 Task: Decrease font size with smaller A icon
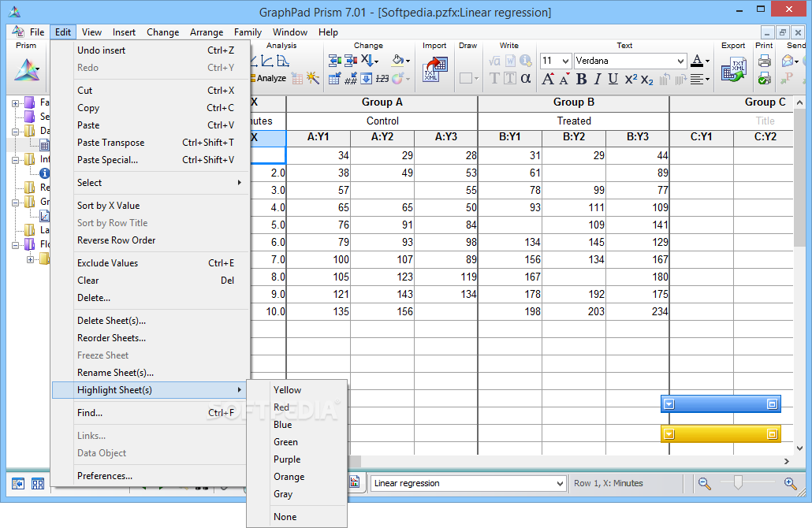pyautogui.click(x=564, y=79)
